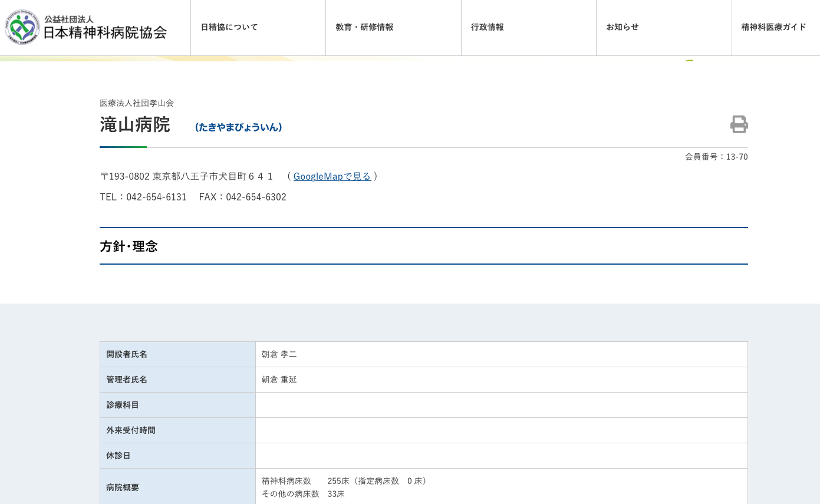Click the printer icon to print page
The width and height of the screenshot is (820, 504).
(x=739, y=124)
